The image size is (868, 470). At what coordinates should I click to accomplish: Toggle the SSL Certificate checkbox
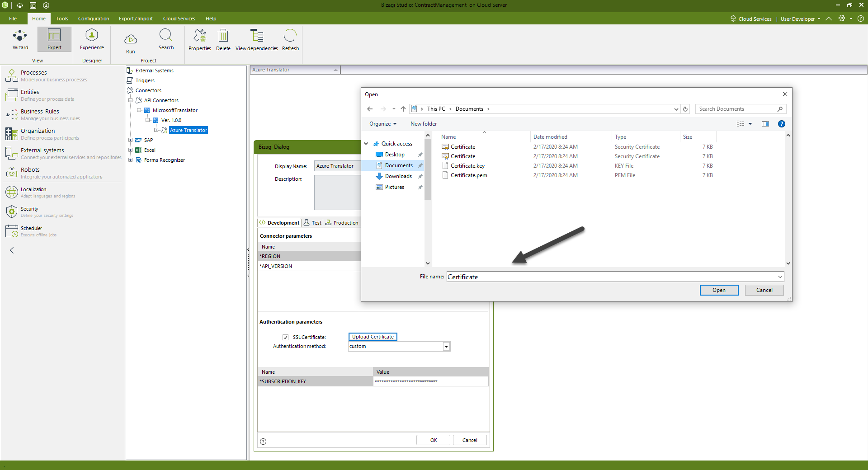click(x=286, y=337)
